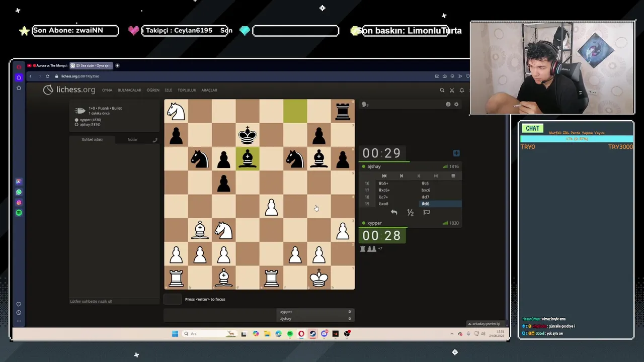Click the black rook on h8

343,111
